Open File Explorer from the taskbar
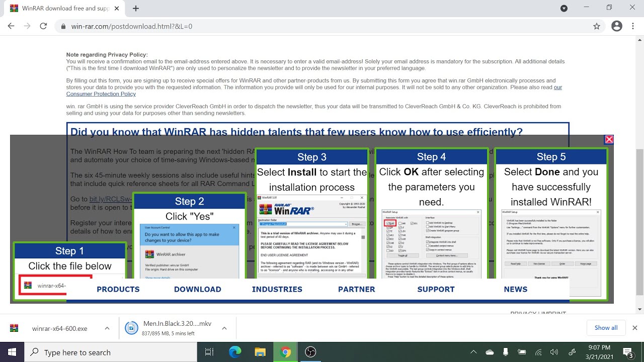 260,352
